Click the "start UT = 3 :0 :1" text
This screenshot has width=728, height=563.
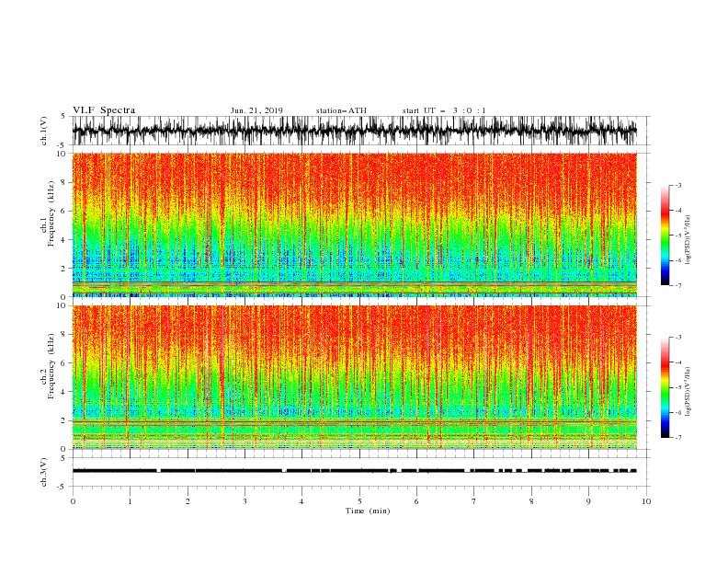pos(444,110)
